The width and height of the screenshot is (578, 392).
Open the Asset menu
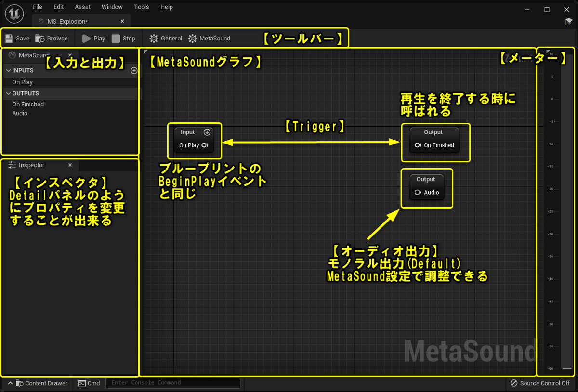pos(83,7)
